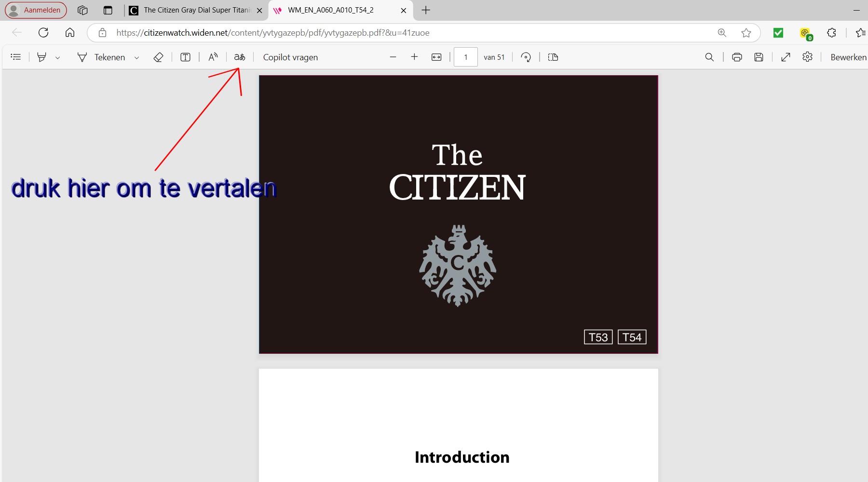Start the read aloud feature

[x=213, y=57]
